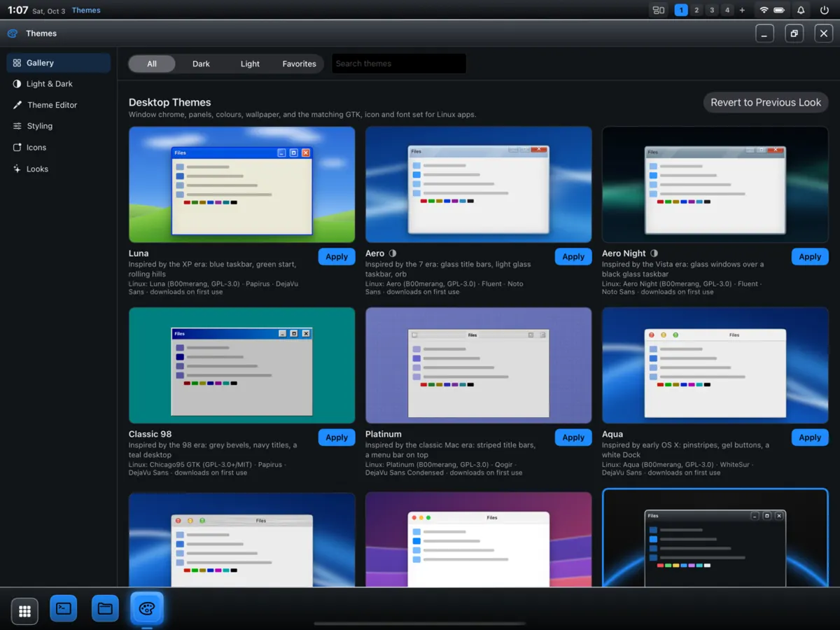Switch to workspace 4

tap(727, 10)
